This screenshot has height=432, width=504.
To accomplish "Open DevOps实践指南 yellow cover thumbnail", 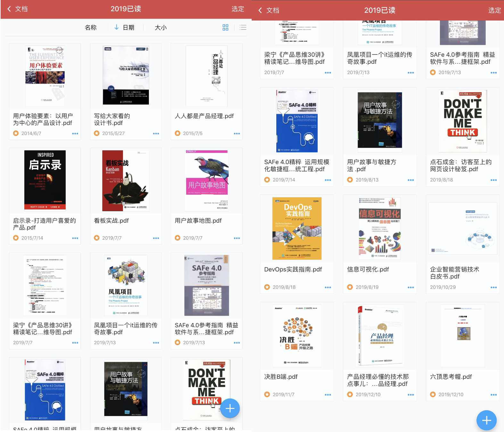I will (297, 228).
